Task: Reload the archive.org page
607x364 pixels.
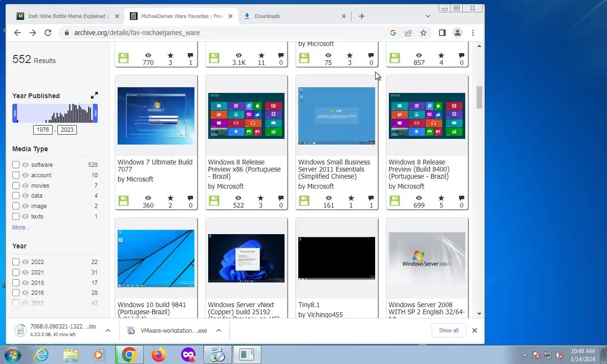Action: pyautogui.click(x=48, y=33)
